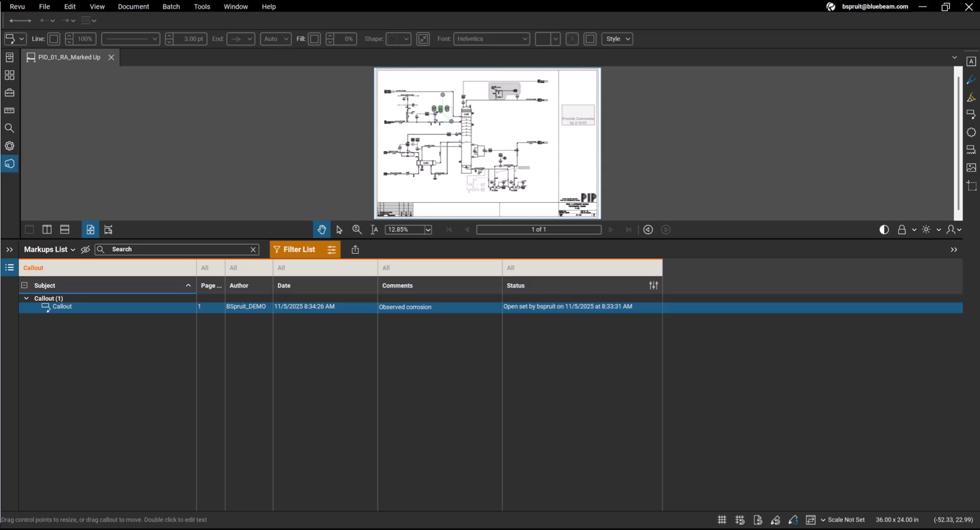The image size is (980, 530).
Task: Open the Style button in toolbar
Action: coord(617,39)
